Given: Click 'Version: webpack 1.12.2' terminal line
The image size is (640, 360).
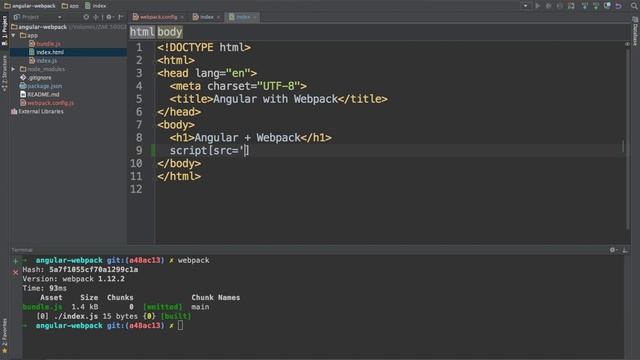Looking at the screenshot, I should [73, 279].
